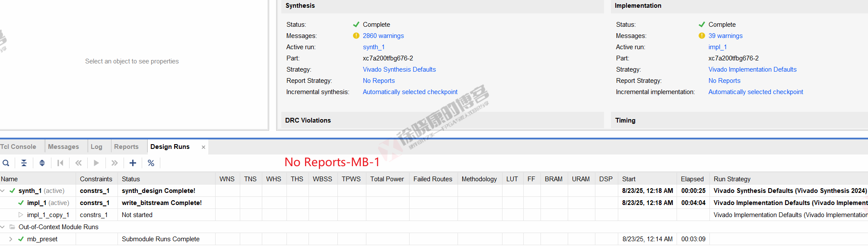
Task: Sort by the Failed Routes column header
Action: 433,179
